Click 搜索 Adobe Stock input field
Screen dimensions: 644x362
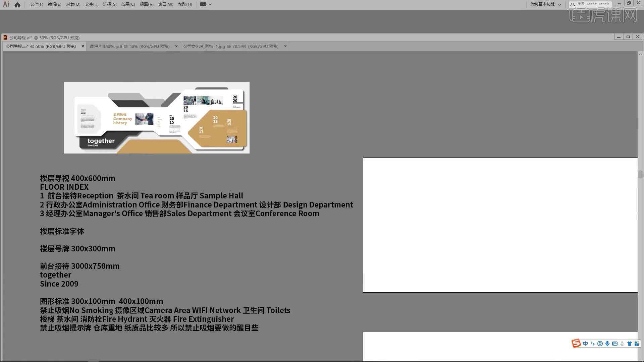pyautogui.click(x=594, y=4)
